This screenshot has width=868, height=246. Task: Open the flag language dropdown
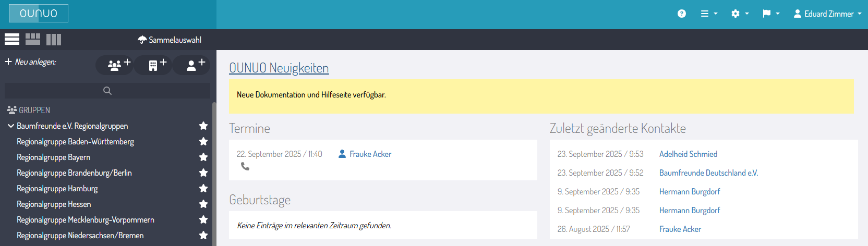(x=771, y=14)
